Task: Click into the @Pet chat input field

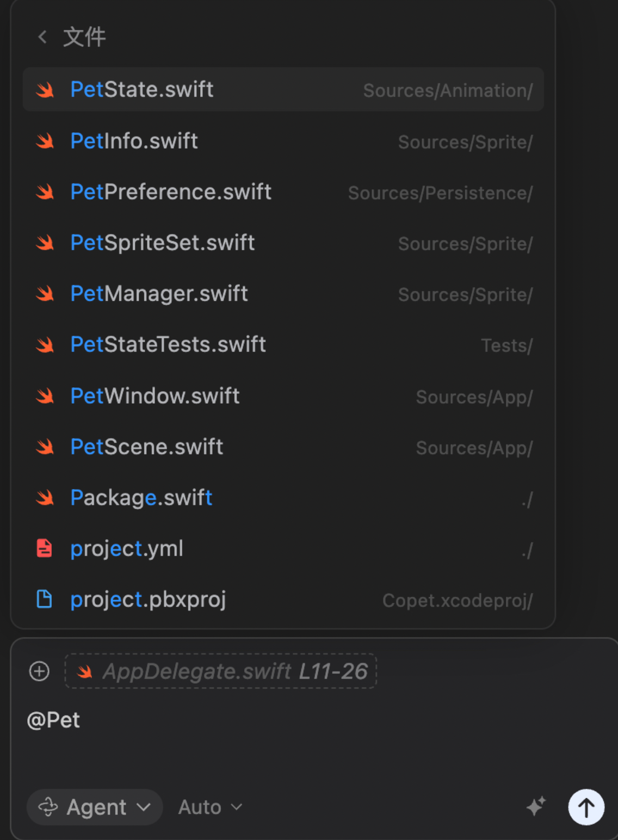Action: 272,729
